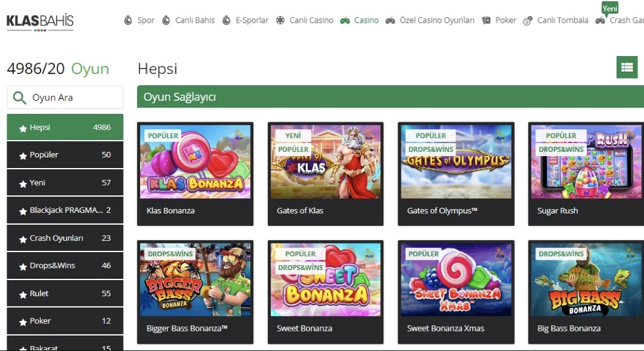Click the stopwatch icon beside E-Sporlar

click(x=227, y=20)
